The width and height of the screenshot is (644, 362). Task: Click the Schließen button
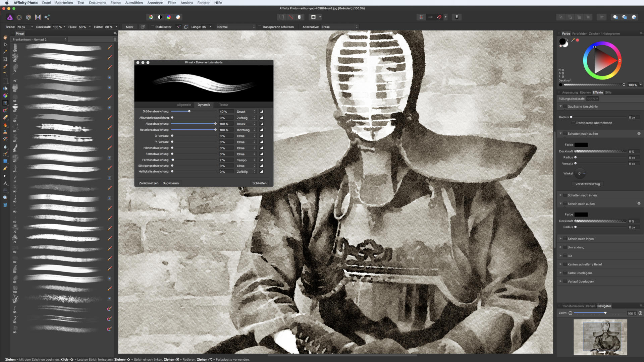click(259, 183)
